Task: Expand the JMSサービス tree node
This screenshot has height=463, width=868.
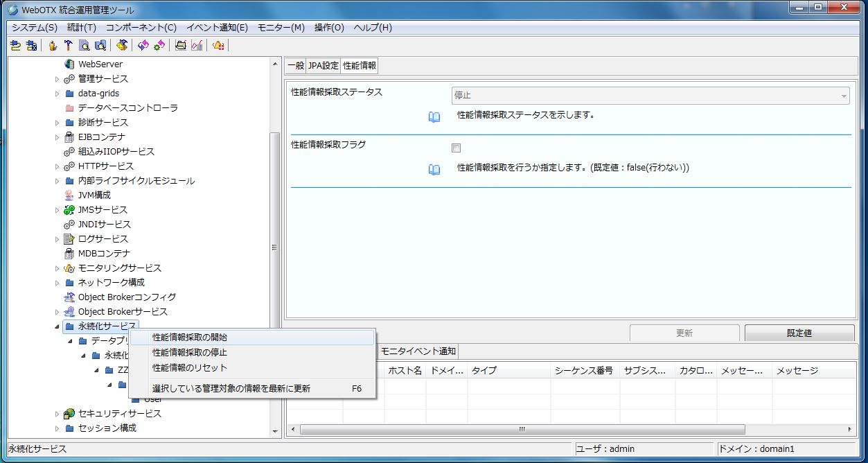Action: click(57, 210)
